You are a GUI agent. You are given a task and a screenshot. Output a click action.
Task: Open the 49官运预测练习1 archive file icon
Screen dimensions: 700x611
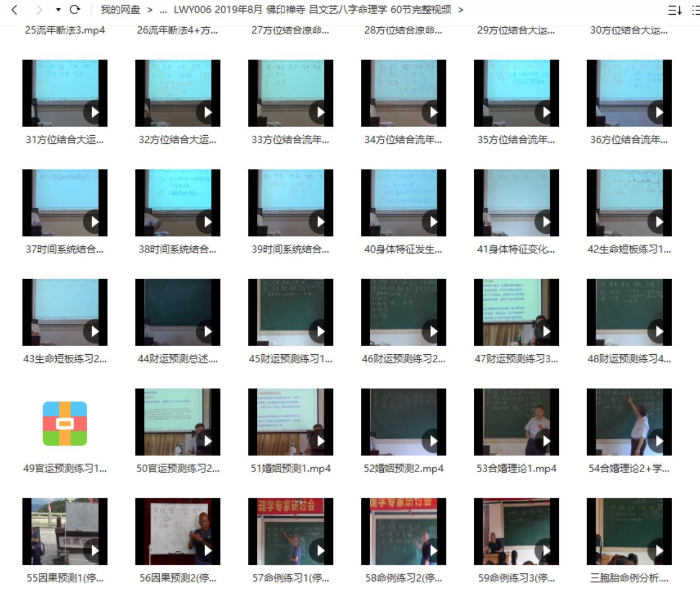(x=65, y=423)
